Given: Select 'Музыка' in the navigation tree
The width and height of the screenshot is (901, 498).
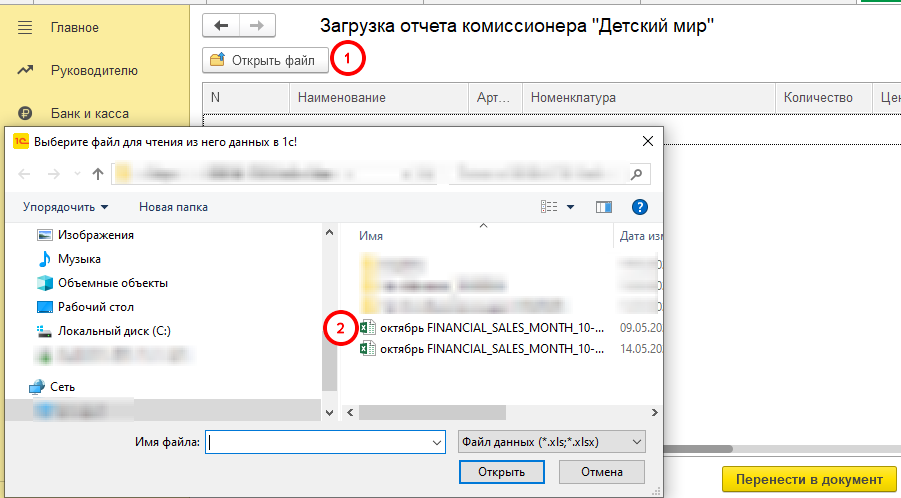Looking at the screenshot, I should tap(79, 259).
